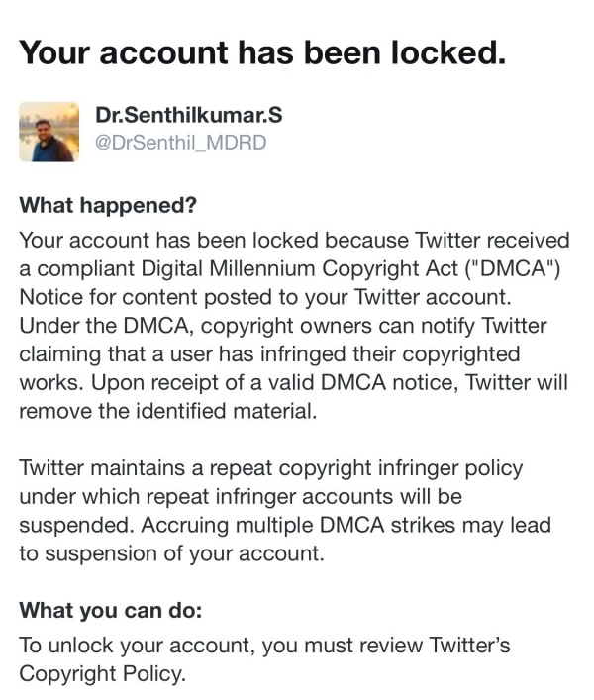Click the "Your account has been locked." heading

(x=263, y=52)
